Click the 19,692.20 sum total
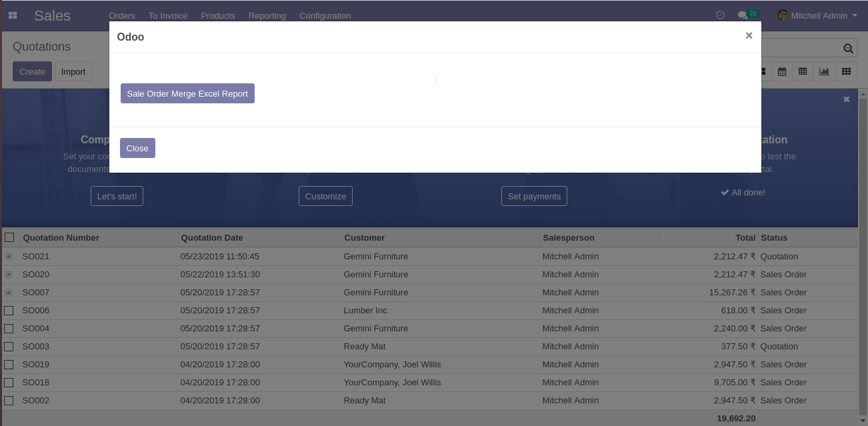This screenshot has height=426, width=868. click(736, 419)
